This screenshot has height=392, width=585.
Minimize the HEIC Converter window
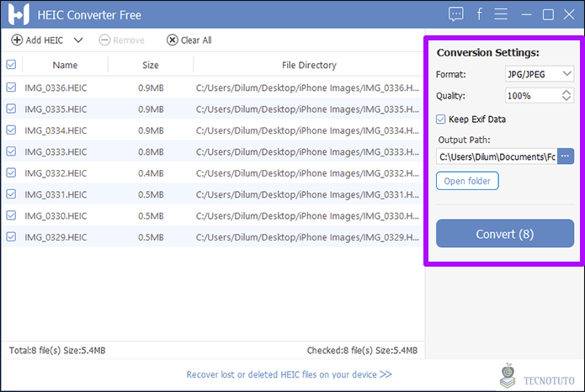pyautogui.click(x=526, y=14)
